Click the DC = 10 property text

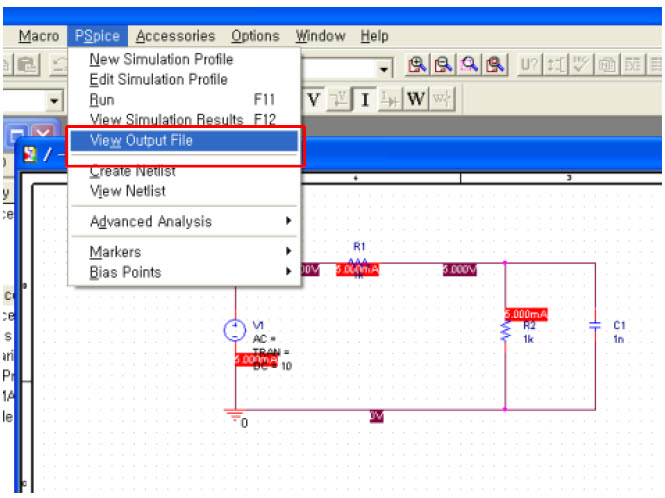tap(272, 366)
